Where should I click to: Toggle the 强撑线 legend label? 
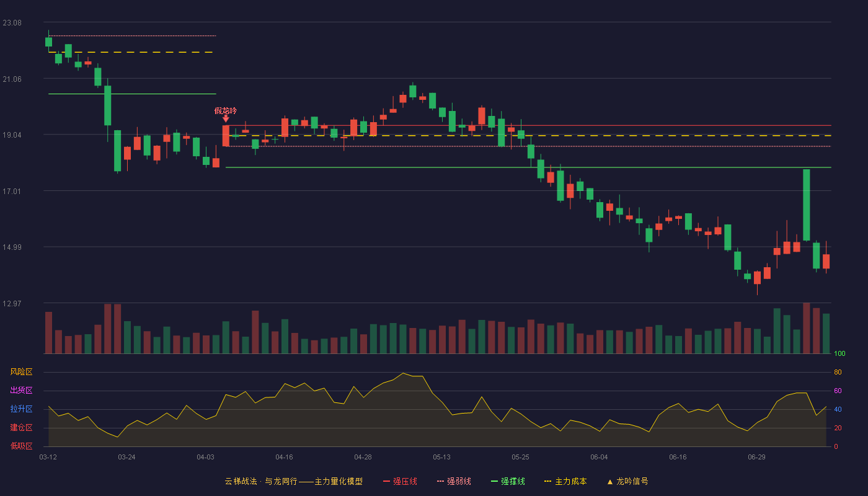[513, 481]
